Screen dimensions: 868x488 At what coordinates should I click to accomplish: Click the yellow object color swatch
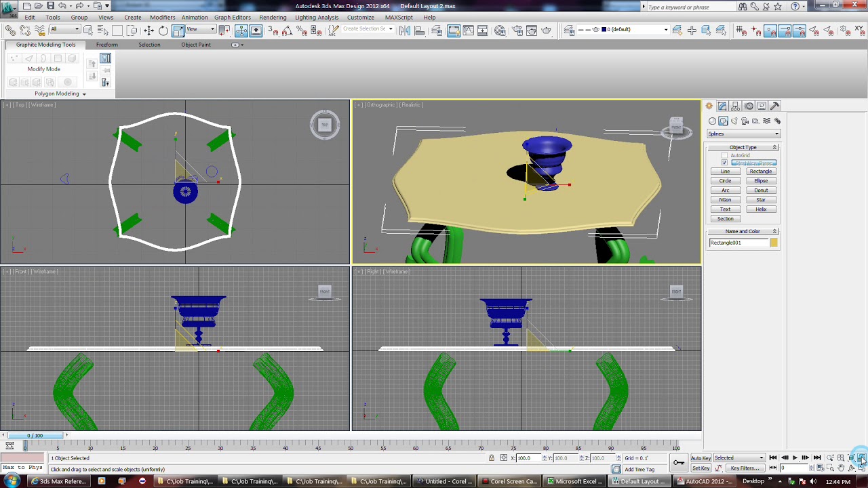pos(774,243)
